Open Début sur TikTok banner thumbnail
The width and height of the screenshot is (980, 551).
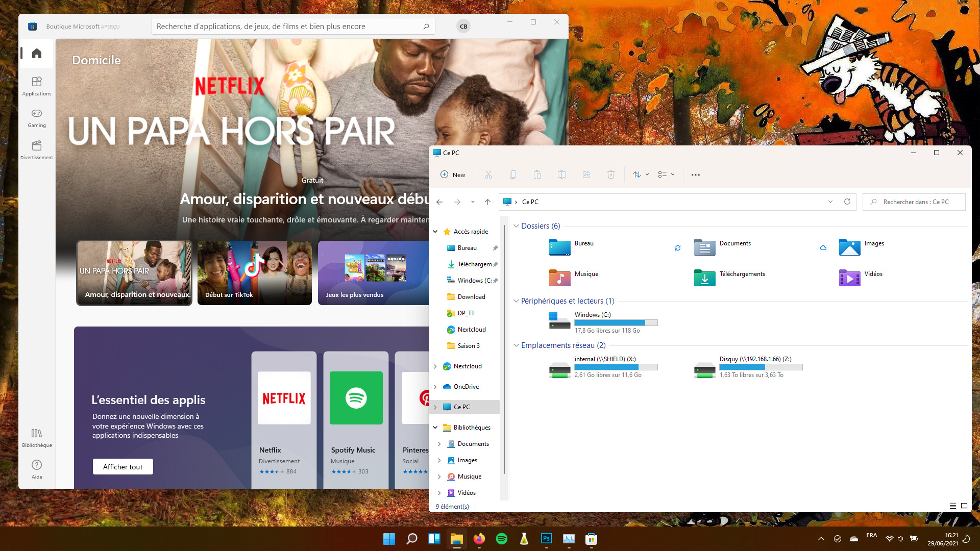click(x=254, y=273)
